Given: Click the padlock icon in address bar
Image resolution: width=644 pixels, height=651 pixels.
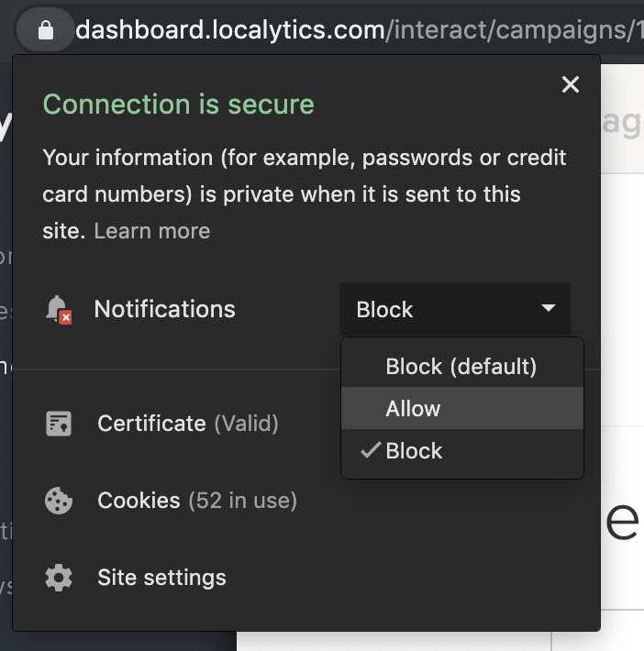Looking at the screenshot, I should point(47,30).
